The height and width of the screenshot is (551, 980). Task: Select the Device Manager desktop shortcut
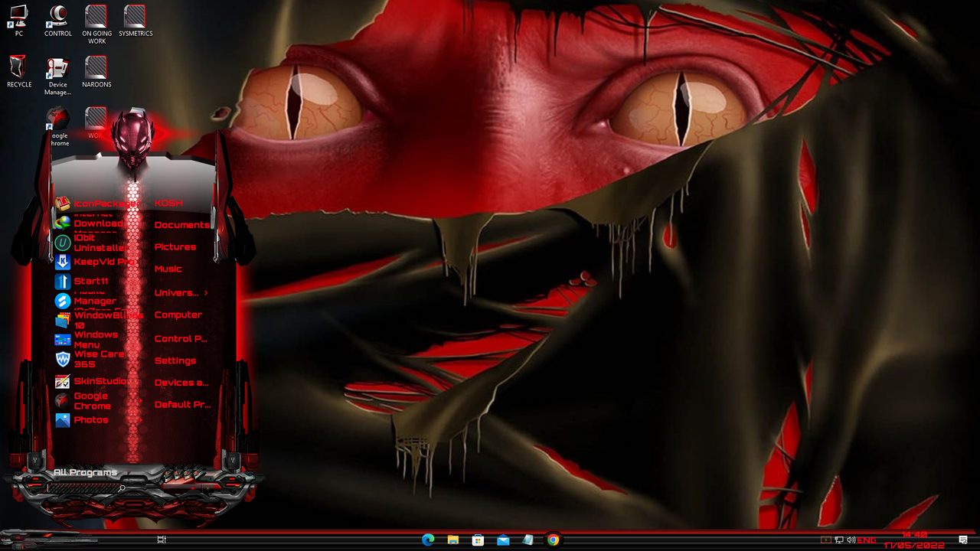58,76
